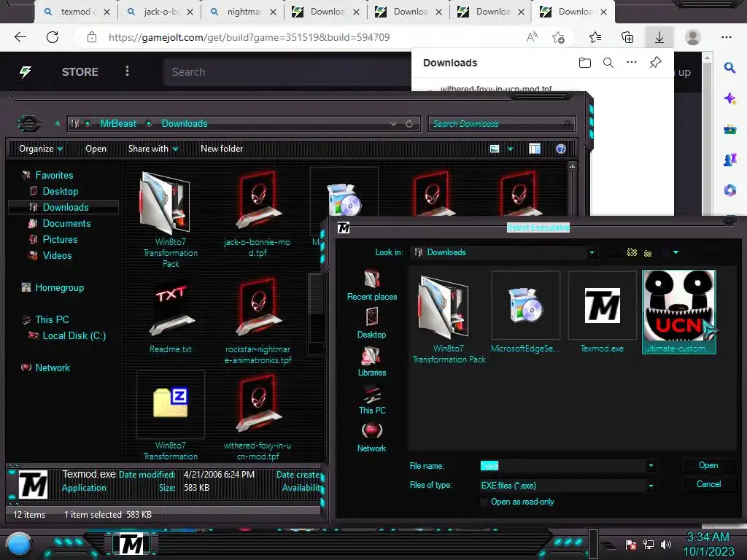Select Texmod.exe in the file dialog
747x560 pixels.
click(602, 313)
